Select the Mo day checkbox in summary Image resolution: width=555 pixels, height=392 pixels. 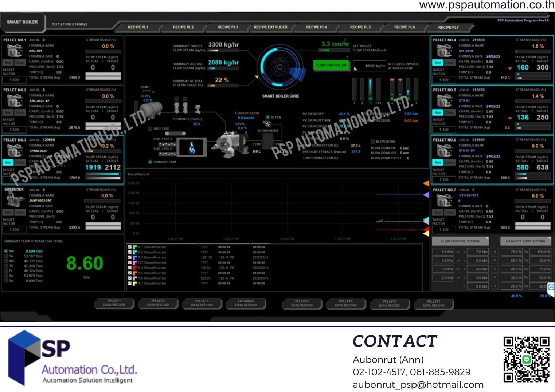pyautogui.click(x=6, y=251)
